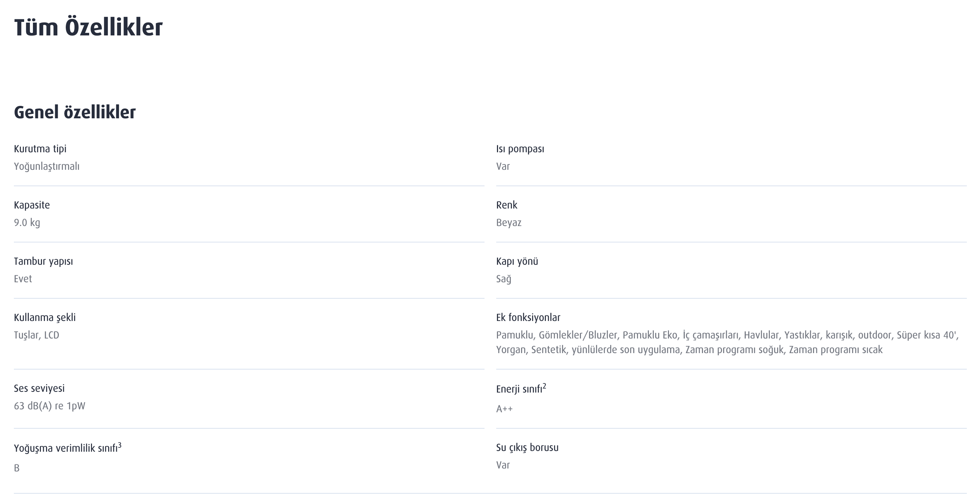Viewport: 980px width, 501px height.
Task: Click footnote 2 beside Enerji sınıfı
Action: tap(544, 386)
